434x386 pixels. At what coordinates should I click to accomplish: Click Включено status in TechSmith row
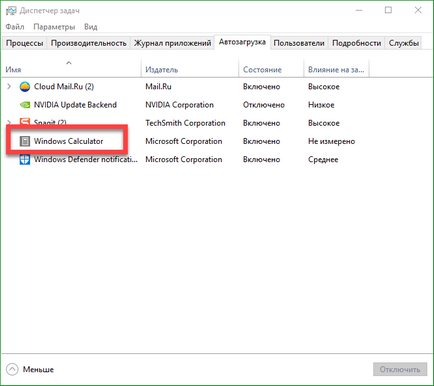point(261,123)
